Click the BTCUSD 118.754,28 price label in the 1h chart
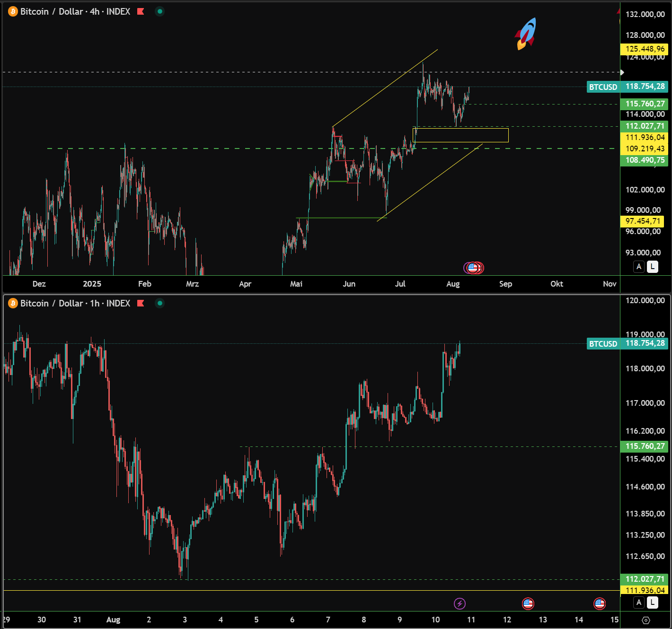This screenshot has height=629, width=672. [627, 343]
